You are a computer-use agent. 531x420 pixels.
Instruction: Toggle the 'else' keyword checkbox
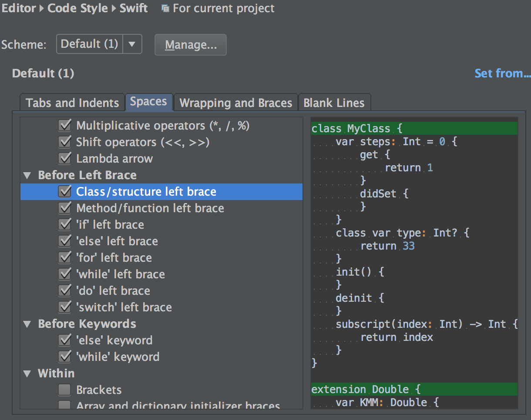[x=64, y=340]
